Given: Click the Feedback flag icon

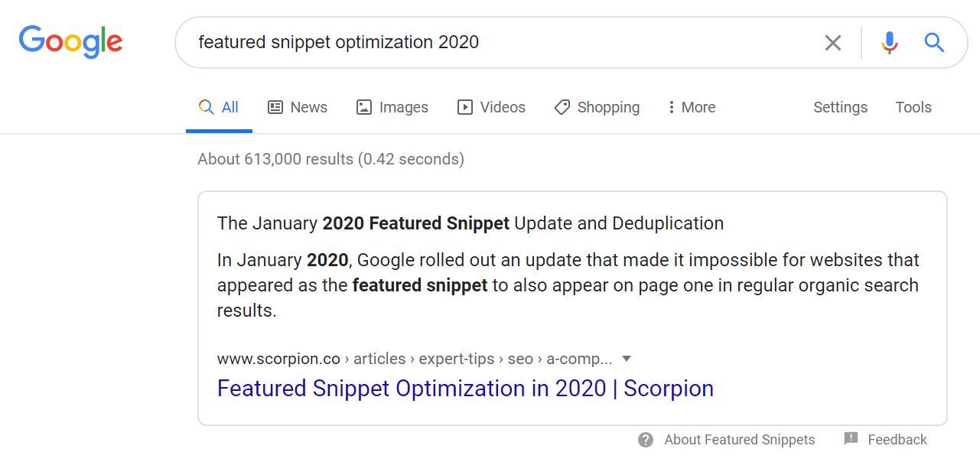Looking at the screenshot, I should (x=851, y=439).
